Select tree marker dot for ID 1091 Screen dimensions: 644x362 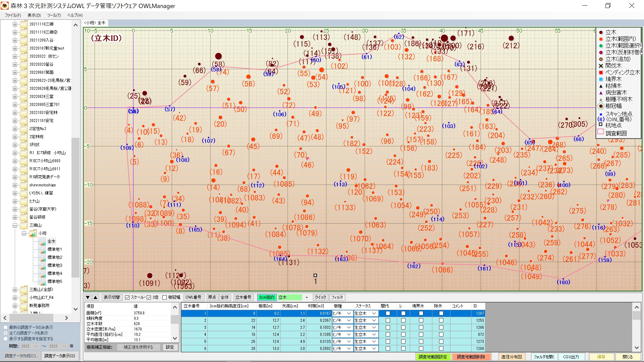tap(150, 276)
